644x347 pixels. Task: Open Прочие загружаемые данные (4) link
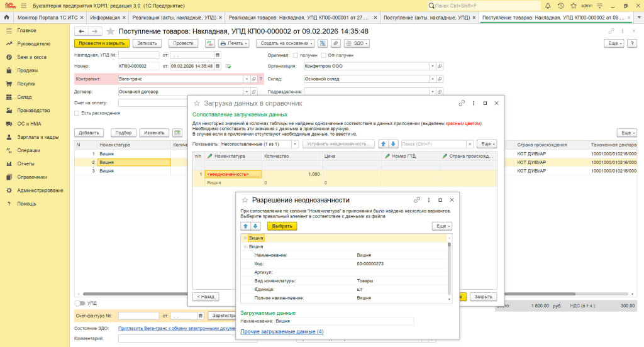click(x=282, y=331)
